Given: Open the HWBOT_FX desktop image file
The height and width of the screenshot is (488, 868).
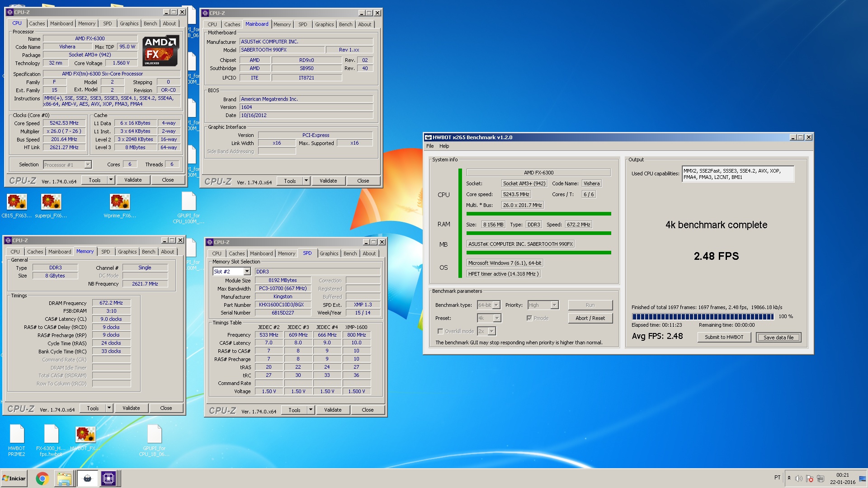Looking at the screenshot, I should point(85,438).
